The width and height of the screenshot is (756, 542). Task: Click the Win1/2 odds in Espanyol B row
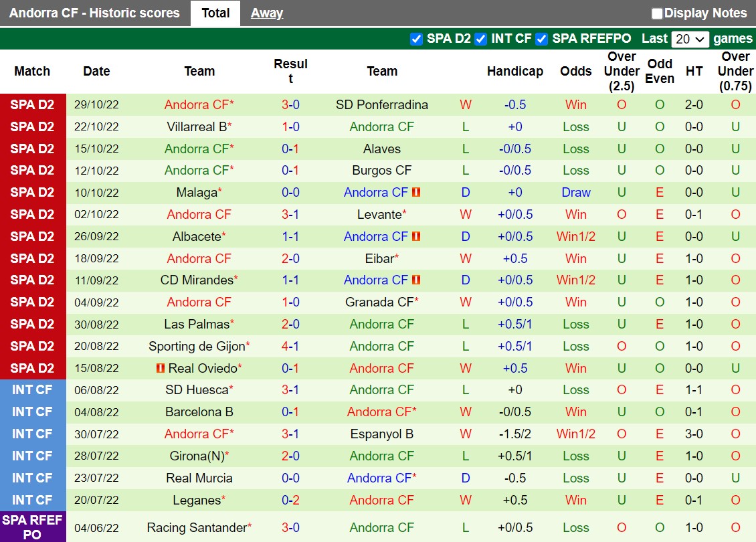click(575, 434)
